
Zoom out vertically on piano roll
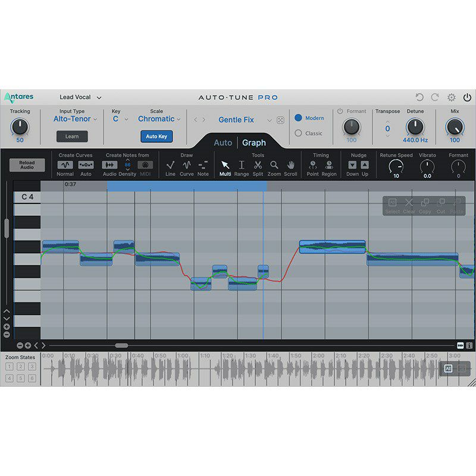coord(7,334)
